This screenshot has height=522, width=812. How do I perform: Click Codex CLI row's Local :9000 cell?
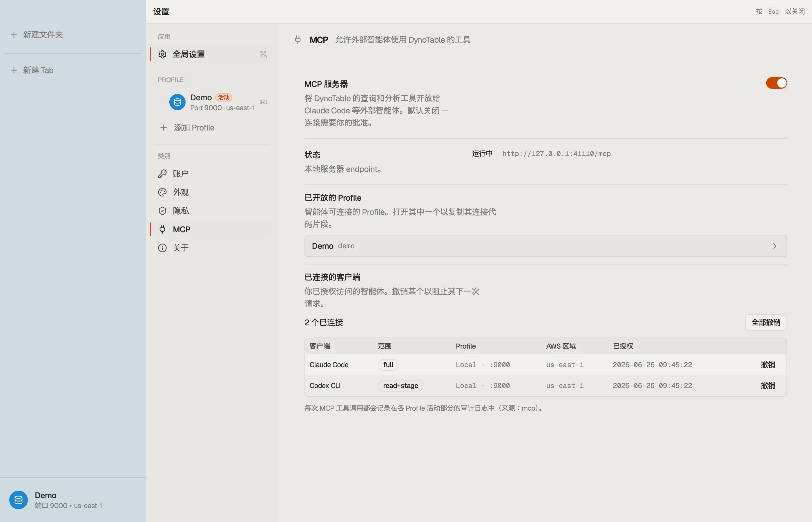click(x=483, y=386)
